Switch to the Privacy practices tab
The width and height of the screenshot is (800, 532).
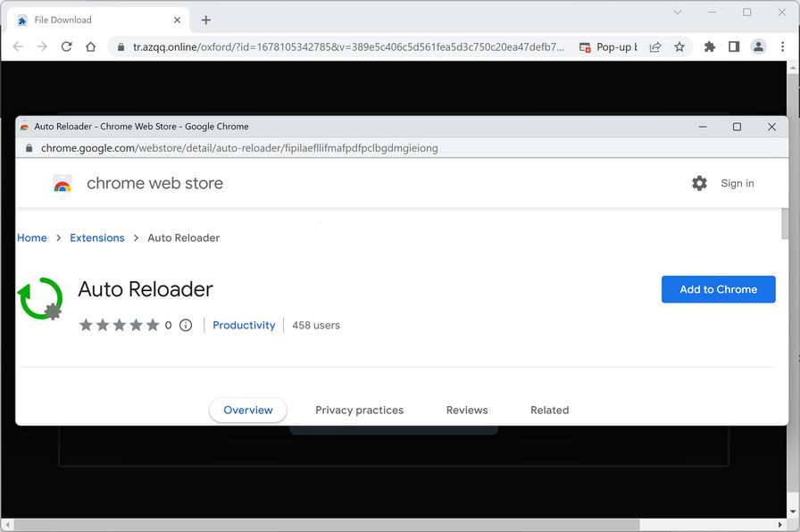pyautogui.click(x=359, y=410)
